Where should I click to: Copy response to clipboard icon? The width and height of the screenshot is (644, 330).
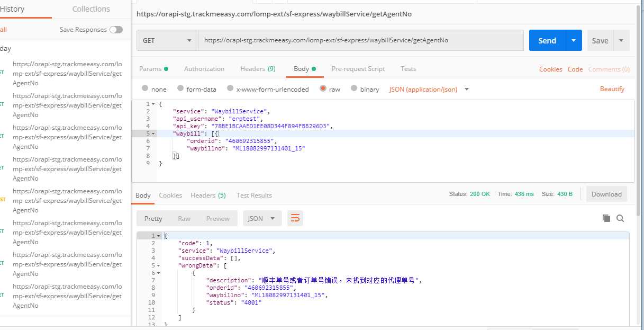(606, 218)
